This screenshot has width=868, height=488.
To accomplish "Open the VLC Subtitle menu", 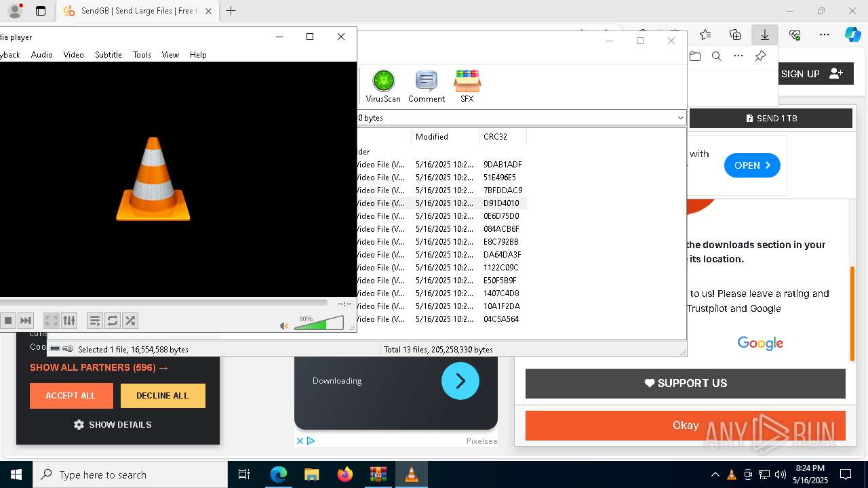I will tap(108, 55).
